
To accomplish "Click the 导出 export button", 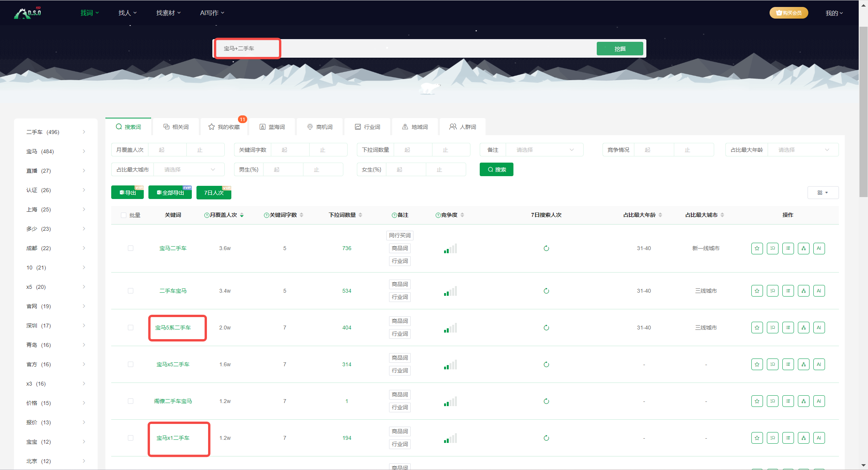I will pos(127,192).
